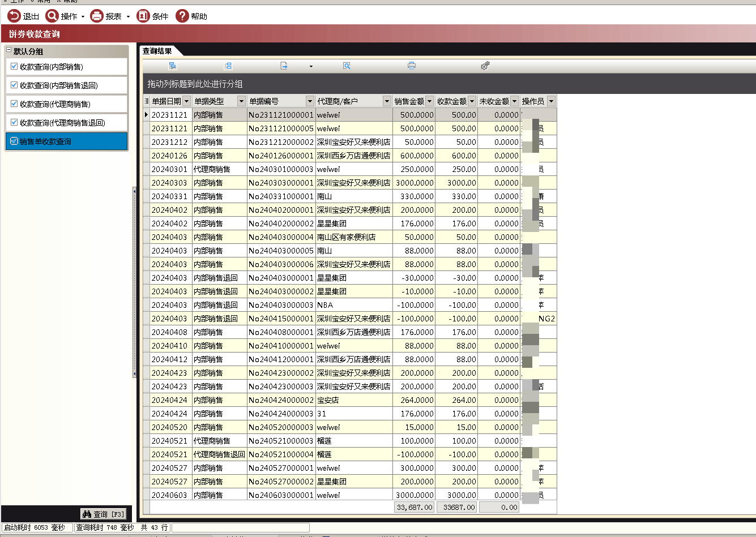This screenshot has width=756, height=537.
Task: Click the export icon in the results toolbar
Action: [284, 66]
